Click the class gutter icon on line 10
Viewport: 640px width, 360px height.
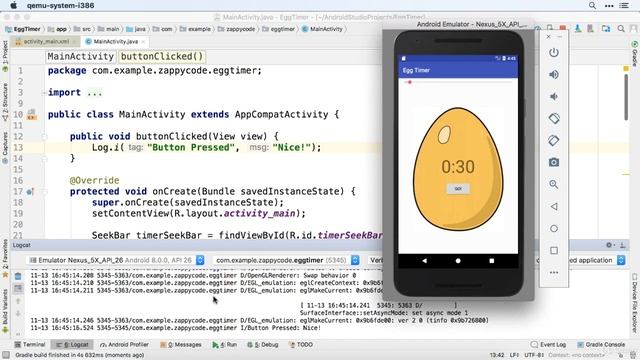coord(31,115)
